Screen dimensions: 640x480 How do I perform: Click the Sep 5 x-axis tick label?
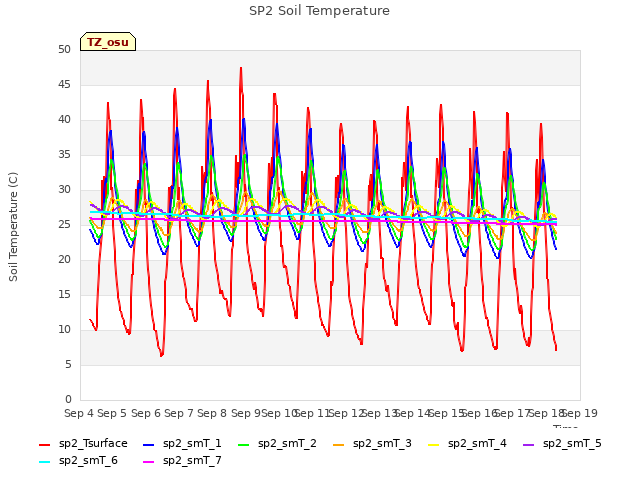(112, 413)
